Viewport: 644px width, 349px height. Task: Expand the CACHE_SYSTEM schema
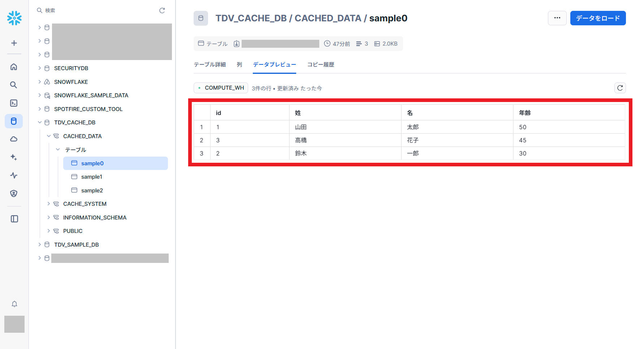pos(49,204)
